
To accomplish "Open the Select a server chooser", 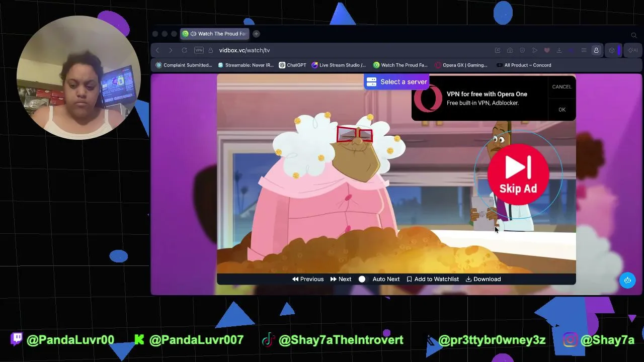I will (397, 82).
